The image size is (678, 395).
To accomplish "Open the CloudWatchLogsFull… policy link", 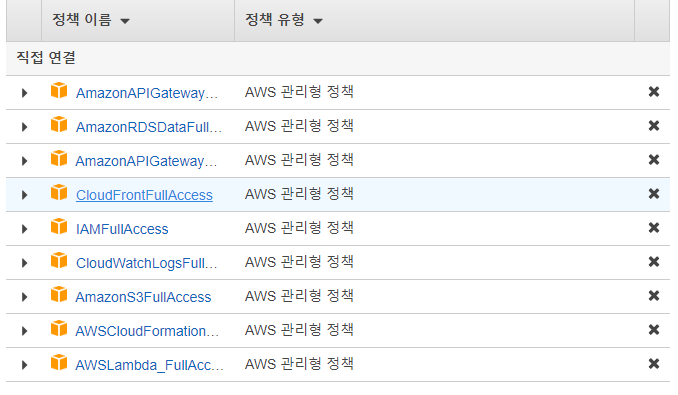I will pyautogui.click(x=147, y=263).
